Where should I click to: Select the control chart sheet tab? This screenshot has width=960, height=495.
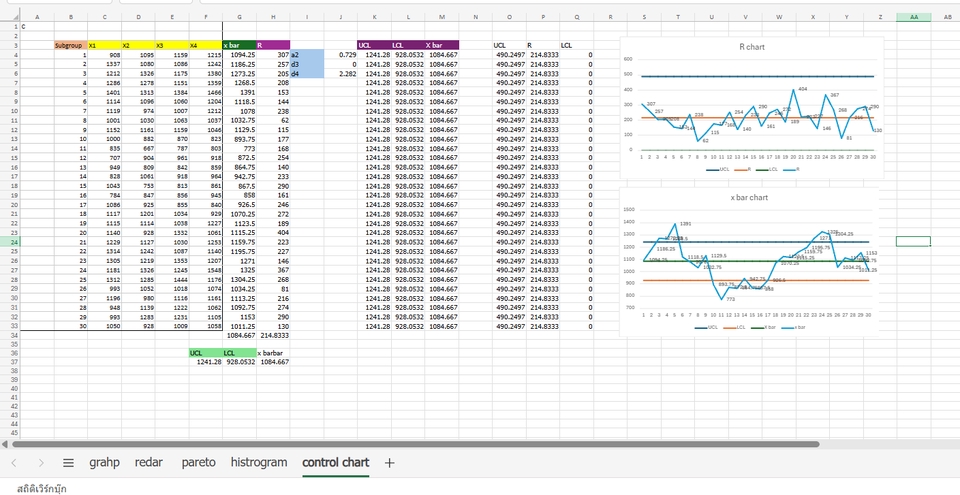[x=336, y=463]
